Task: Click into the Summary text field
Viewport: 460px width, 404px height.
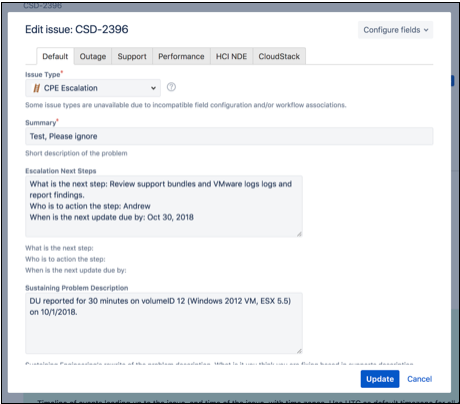Action: tap(229, 136)
